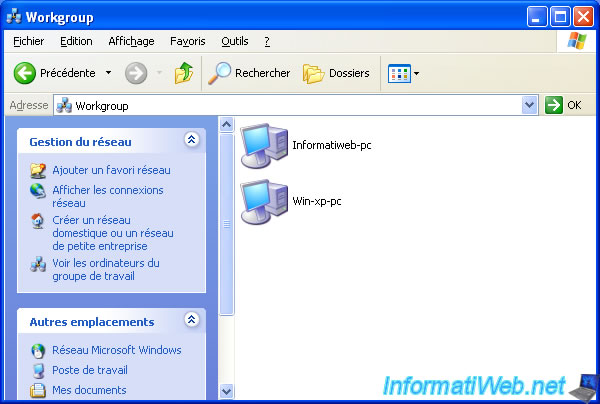The width and height of the screenshot is (600, 404).
Task: Click the green Précédente back arrow icon
Action: [25, 73]
